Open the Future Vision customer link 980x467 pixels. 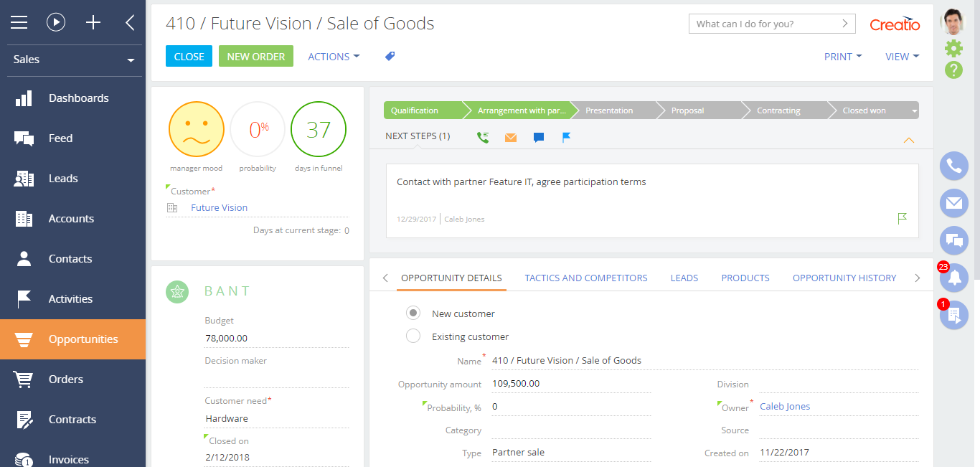click(x=220, y=208)
